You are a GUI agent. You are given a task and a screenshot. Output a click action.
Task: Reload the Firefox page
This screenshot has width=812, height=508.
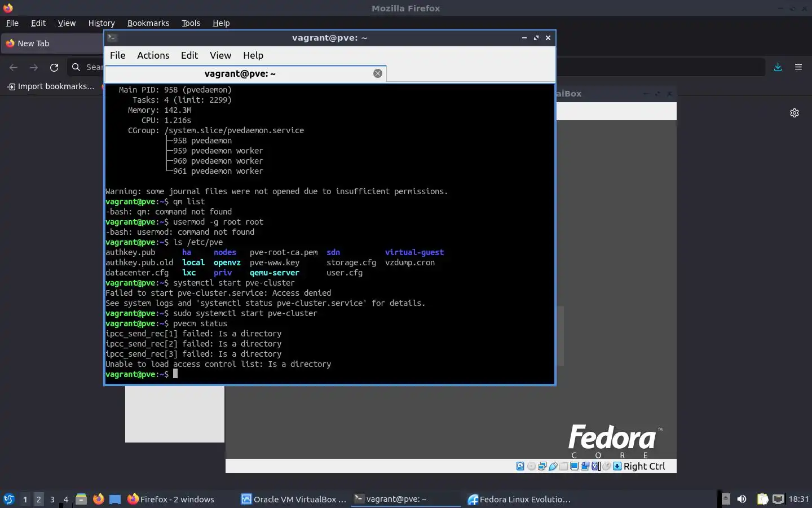click(54, 67)
